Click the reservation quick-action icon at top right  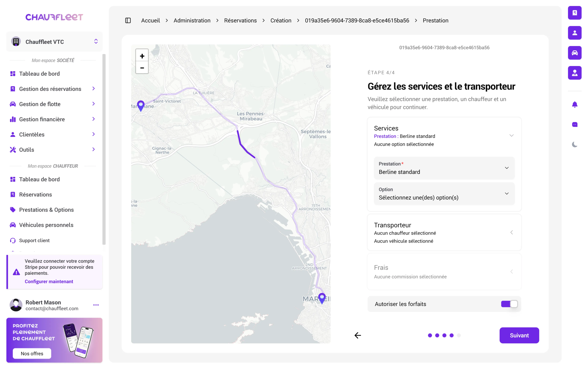click(574, 13)
